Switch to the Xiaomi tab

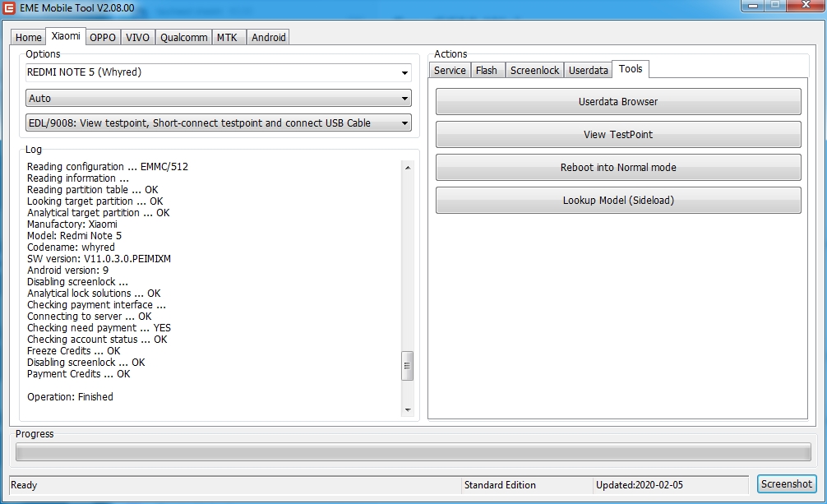click(66, 36)
